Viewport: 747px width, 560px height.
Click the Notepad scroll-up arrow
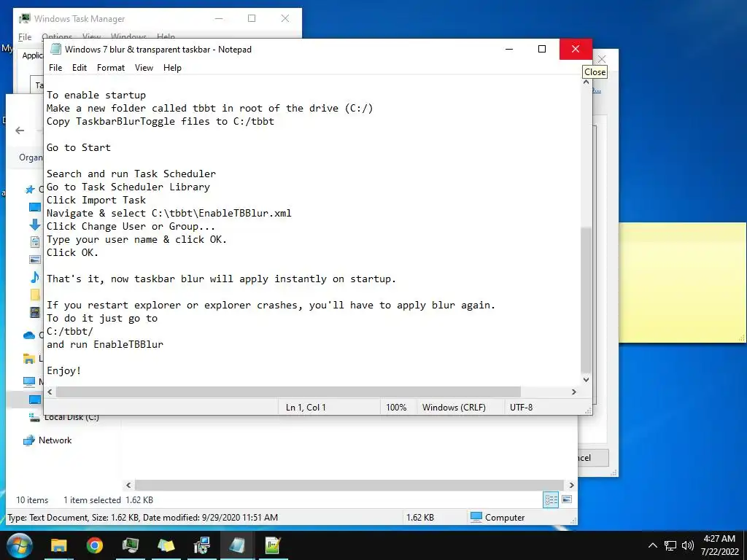586,82
